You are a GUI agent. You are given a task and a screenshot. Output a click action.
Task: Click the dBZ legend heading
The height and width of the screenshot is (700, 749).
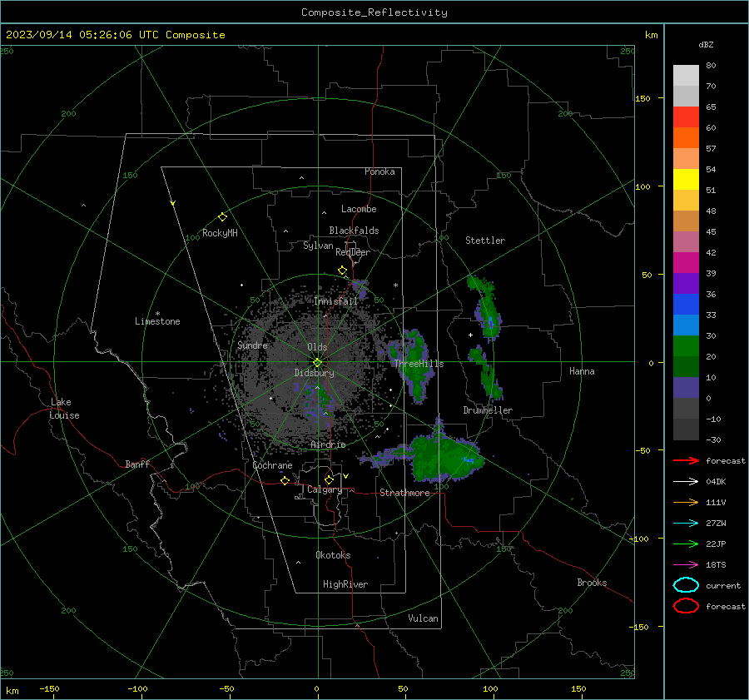(x=706, y=44)
